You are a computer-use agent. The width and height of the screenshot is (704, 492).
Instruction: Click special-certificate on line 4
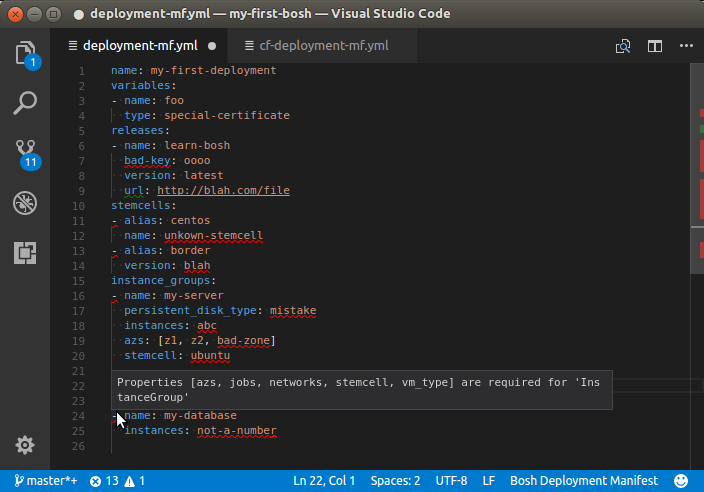[x=227, y=115]
